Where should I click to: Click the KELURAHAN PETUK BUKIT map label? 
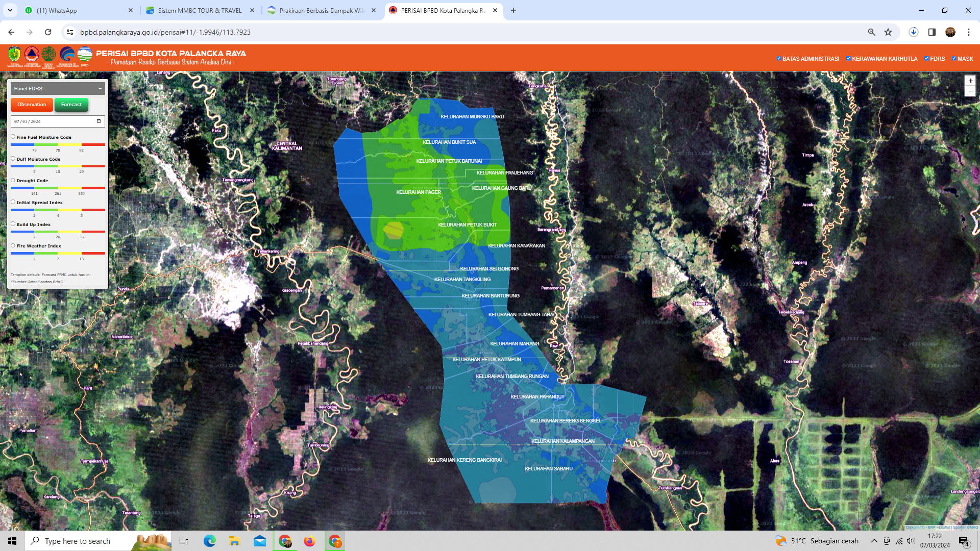coord(467,225)
